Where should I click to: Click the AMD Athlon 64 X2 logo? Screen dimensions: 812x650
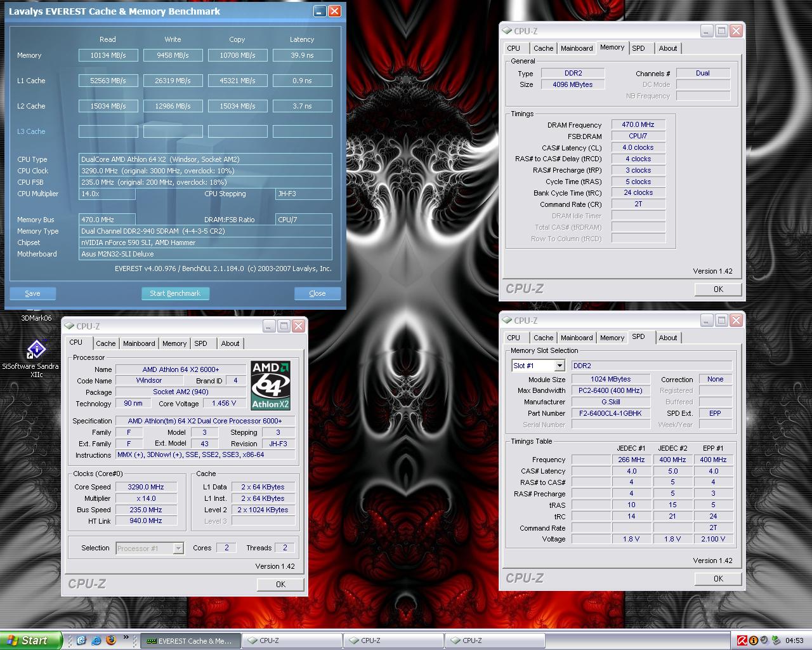tap(271, 386)
